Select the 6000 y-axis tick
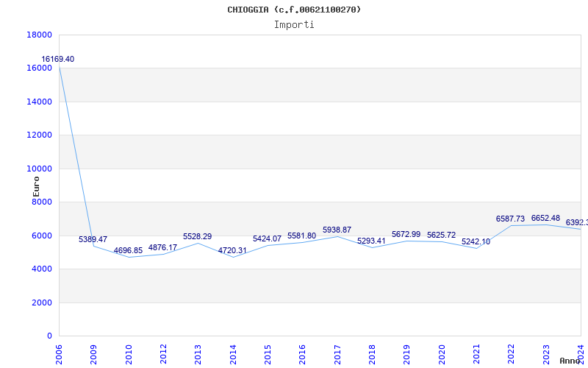Screen dimensions: 588x368 point(42,236)
